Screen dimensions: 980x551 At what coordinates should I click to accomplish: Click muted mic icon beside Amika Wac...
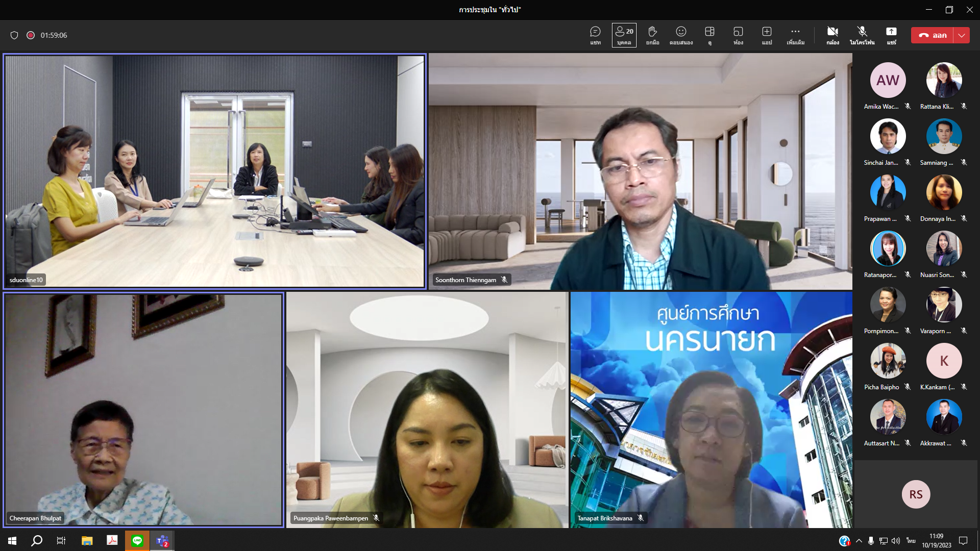(x=908, y=107)
